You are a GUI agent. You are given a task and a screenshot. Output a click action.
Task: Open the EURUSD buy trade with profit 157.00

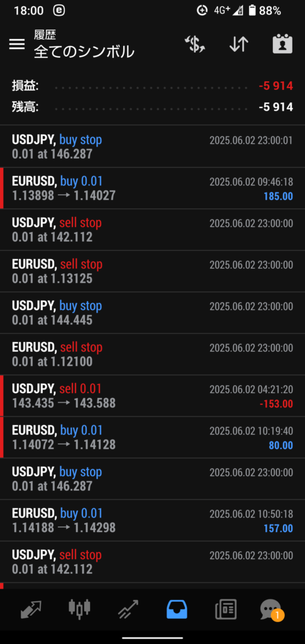(x=152, y=520)
